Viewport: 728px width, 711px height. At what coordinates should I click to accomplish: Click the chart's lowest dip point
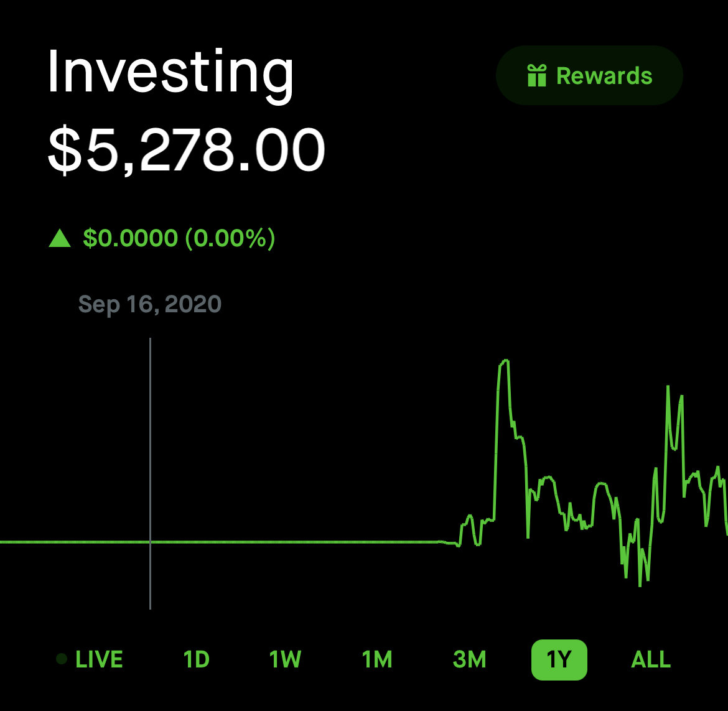(640, 585)
